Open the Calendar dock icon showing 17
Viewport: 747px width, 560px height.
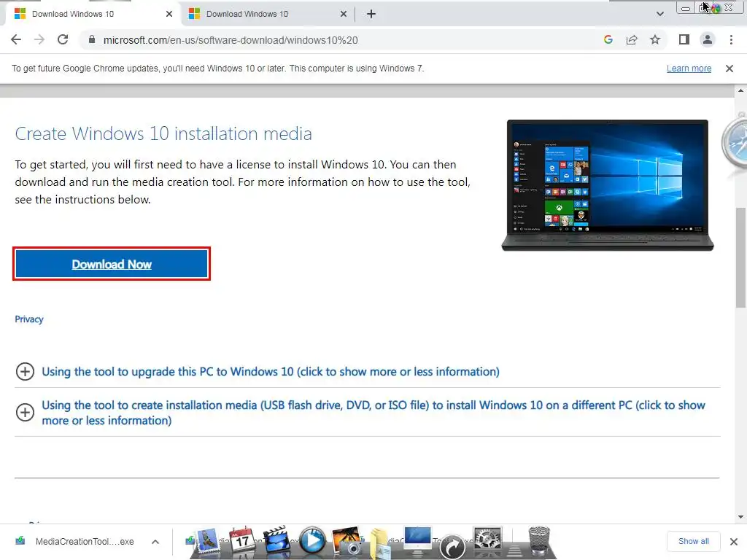[242, 540]
